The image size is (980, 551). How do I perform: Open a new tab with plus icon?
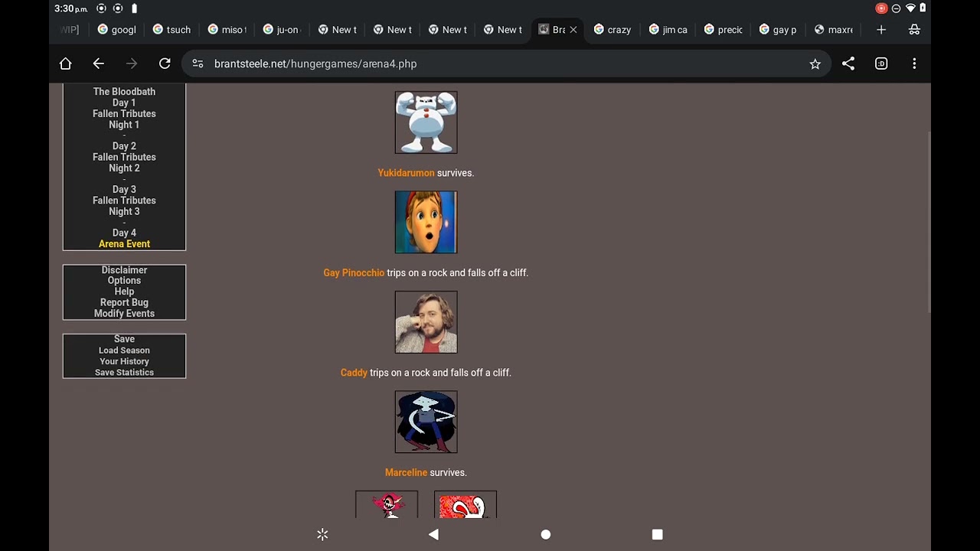pos(881,30)
